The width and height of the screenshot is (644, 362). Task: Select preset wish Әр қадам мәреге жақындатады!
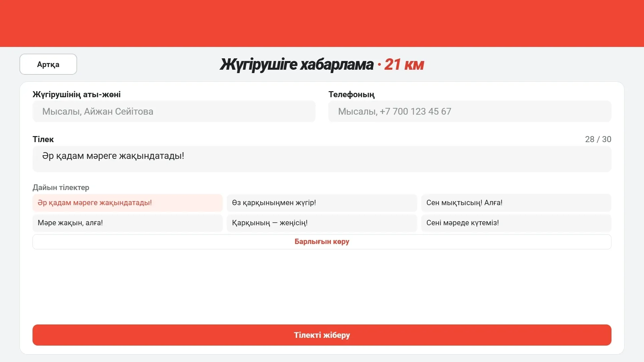click(127, 203)
